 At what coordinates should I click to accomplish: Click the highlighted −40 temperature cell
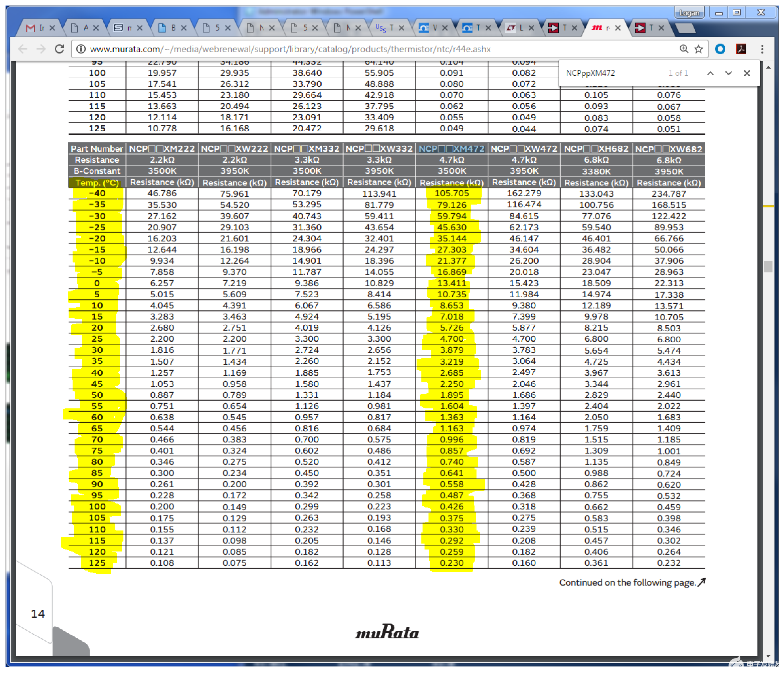click(97, 193)
